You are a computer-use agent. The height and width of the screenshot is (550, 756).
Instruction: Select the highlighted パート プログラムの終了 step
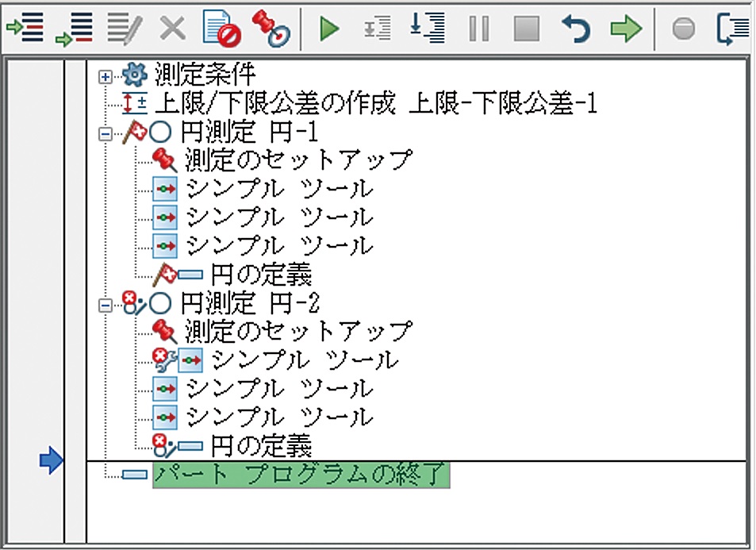pyautogui.click(x=301, y=475)
